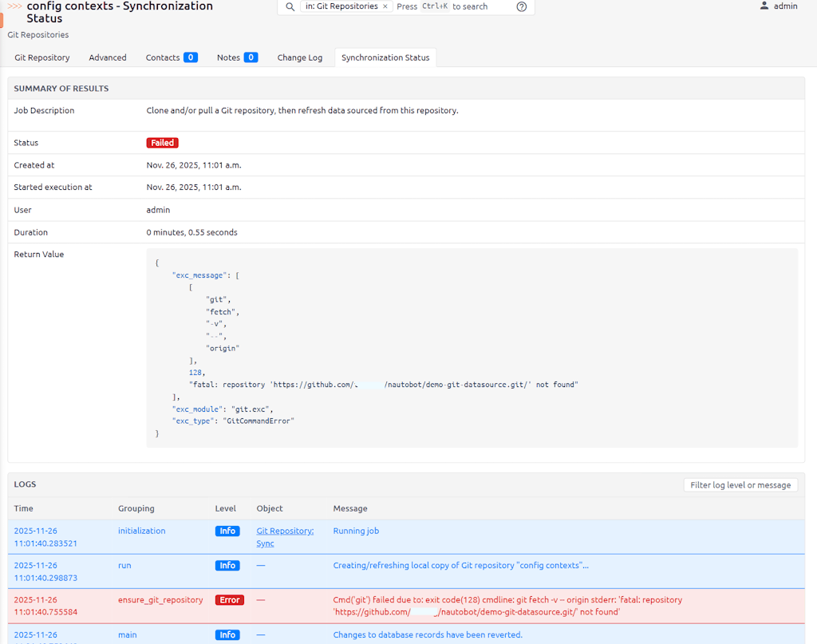Click the Notes count badge
Screen dimensions: 817x644
point(251,57)
